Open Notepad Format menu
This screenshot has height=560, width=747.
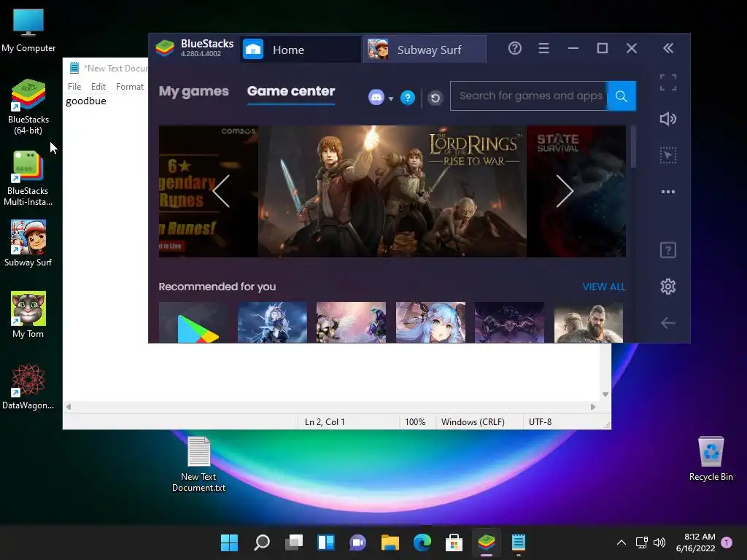[x=130, y=87]
